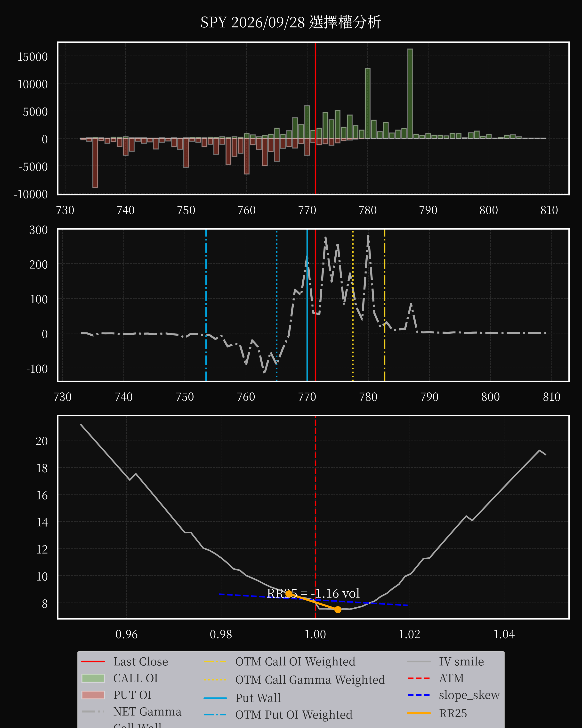Click the chart title "SPY 2026/09/28 選擇權分析"
The image size is (582, 728).
tap(291, 22)
